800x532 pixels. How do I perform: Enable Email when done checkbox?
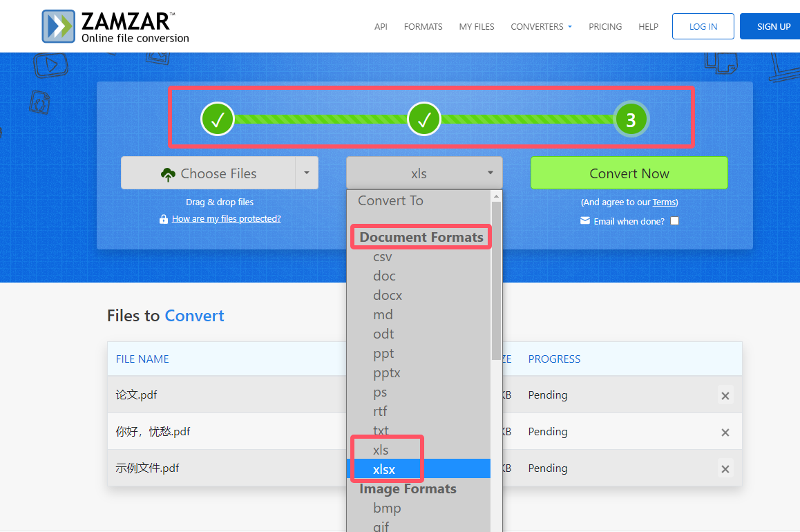tap(674, 221)
